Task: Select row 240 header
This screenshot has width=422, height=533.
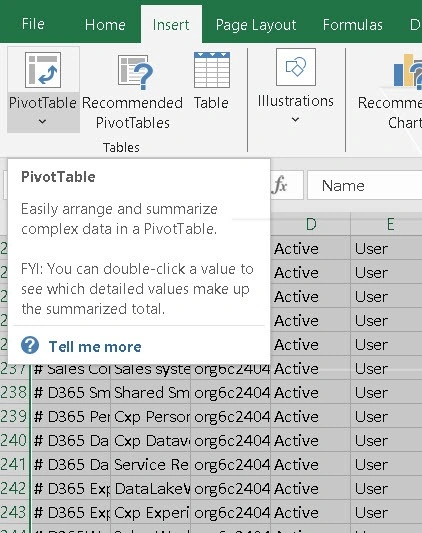Action: click(14, 441)
